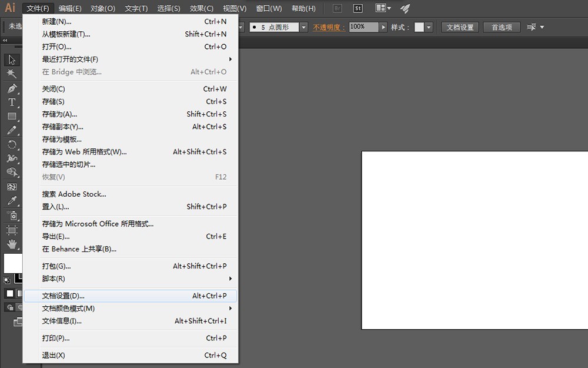
Task: Select the Artboard tool
Action: click(12, 230)
